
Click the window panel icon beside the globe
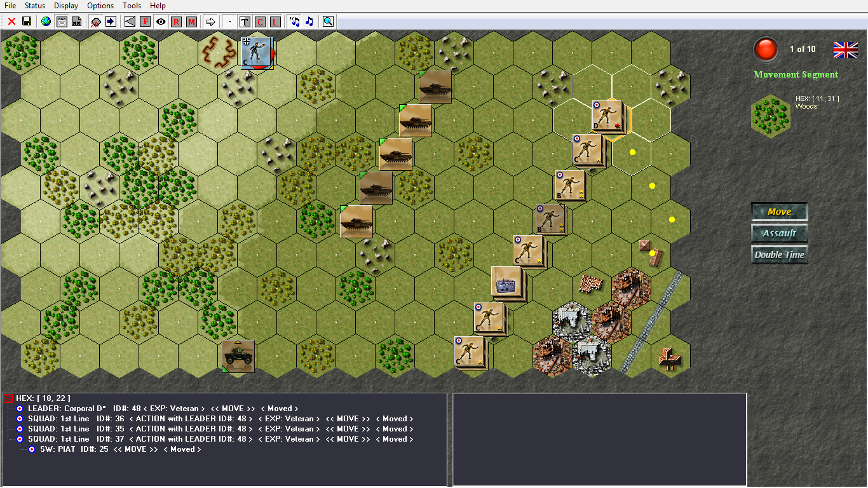(62, 22)
